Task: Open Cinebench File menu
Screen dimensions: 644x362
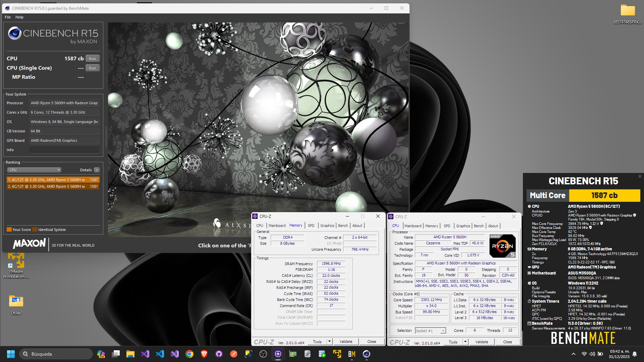Action: click(x=7, y=17)
